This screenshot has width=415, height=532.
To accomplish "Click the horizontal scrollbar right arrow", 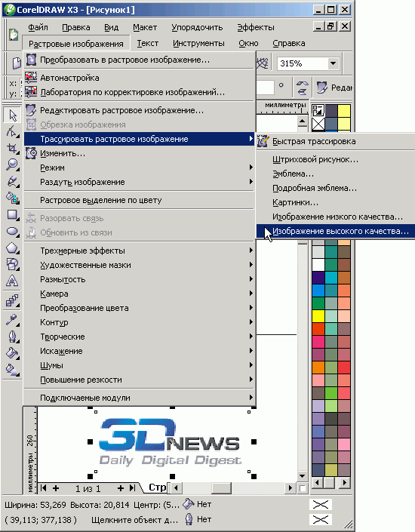I will pos(290,488).
